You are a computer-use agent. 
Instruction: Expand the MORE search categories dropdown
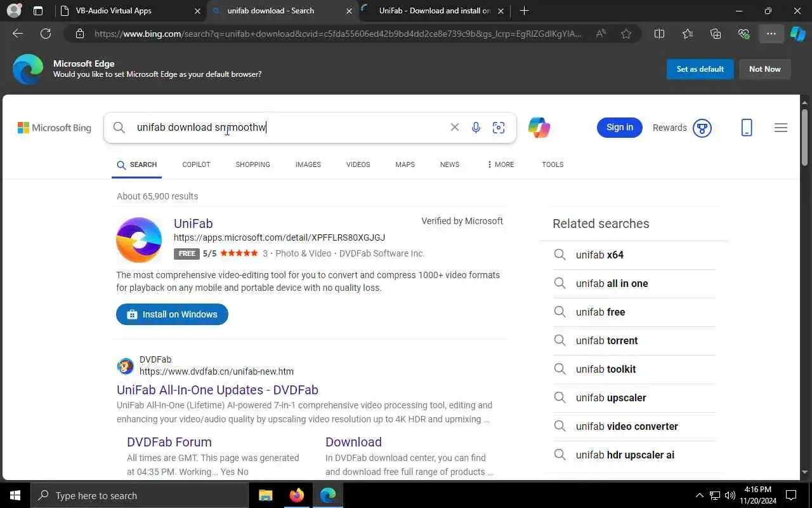point(501,164)
